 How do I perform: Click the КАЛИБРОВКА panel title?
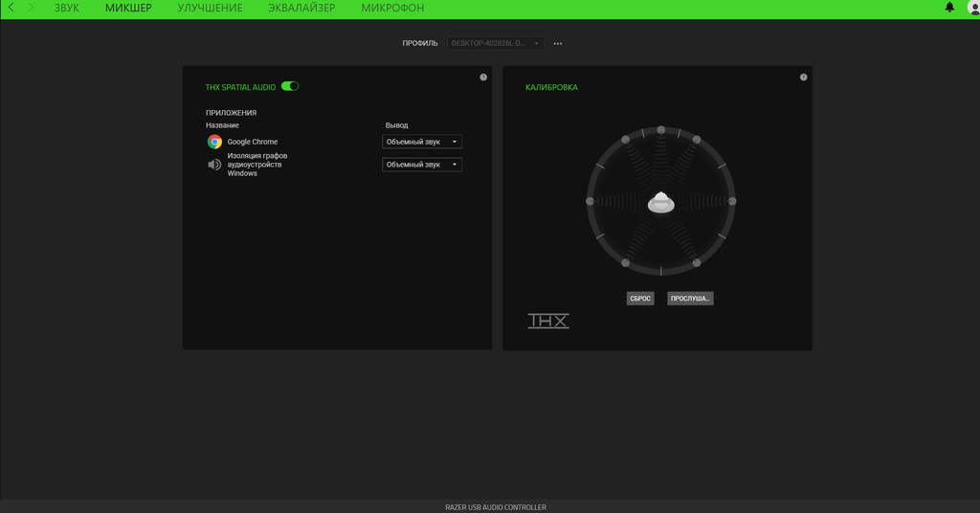click(x=551, y=87)
